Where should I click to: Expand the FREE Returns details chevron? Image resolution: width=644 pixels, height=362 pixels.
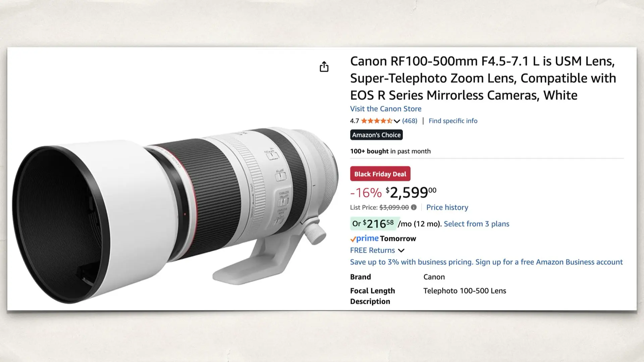401,250
